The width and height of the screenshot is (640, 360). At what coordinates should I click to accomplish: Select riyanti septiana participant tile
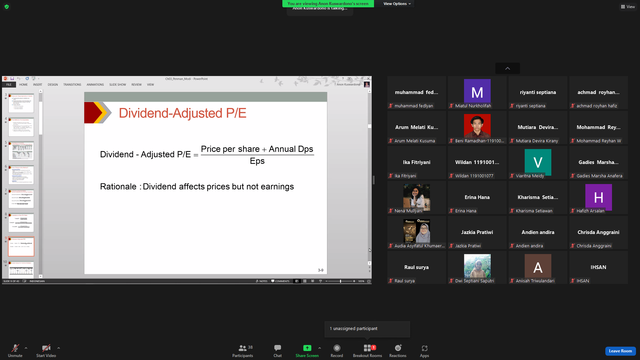click(x=538, y=93)
